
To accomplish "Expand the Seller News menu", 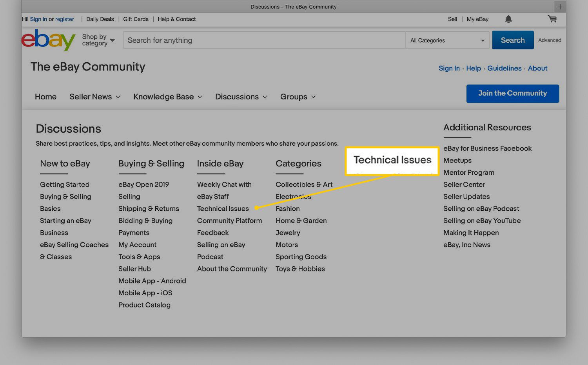I will [x=95, y=97].
